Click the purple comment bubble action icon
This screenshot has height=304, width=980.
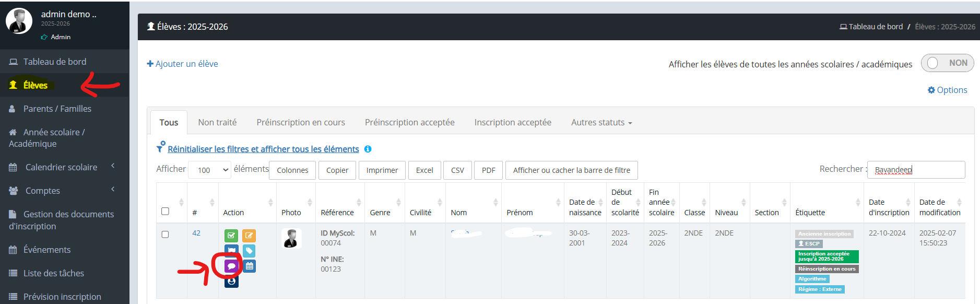click(231, 266)
